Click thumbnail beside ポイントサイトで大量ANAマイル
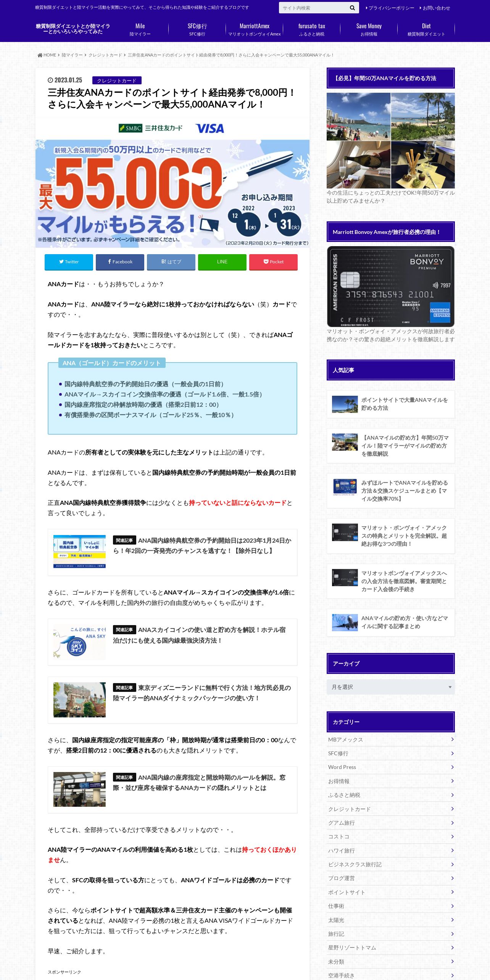Viewport: 490px width, 980px height. (345, 405)
